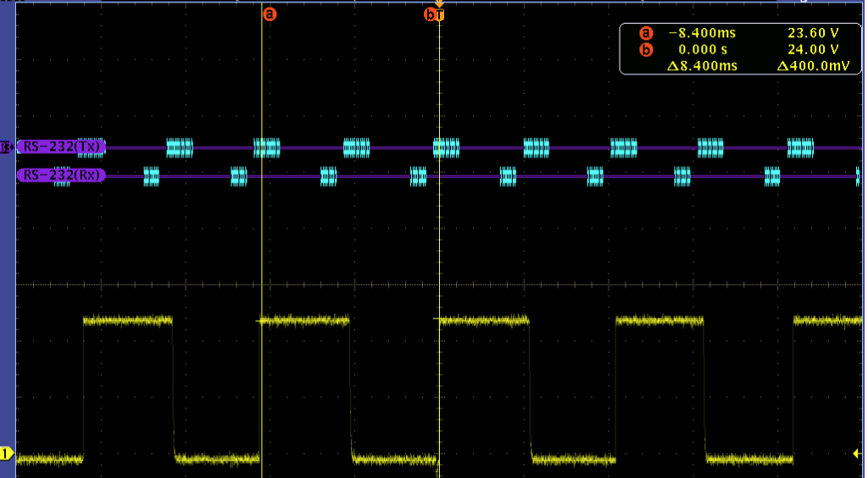Screen dimensions: 868x478
Task: Click the orange 'b' cursor marker
Action: pos(431,14)
